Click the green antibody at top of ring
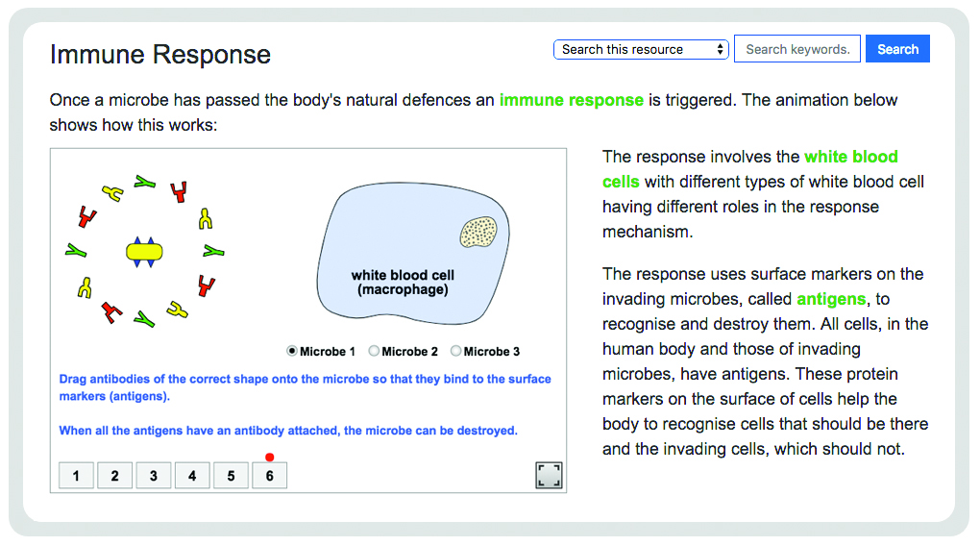This screenshot has width=980, height=546. (x=144, y=182)
